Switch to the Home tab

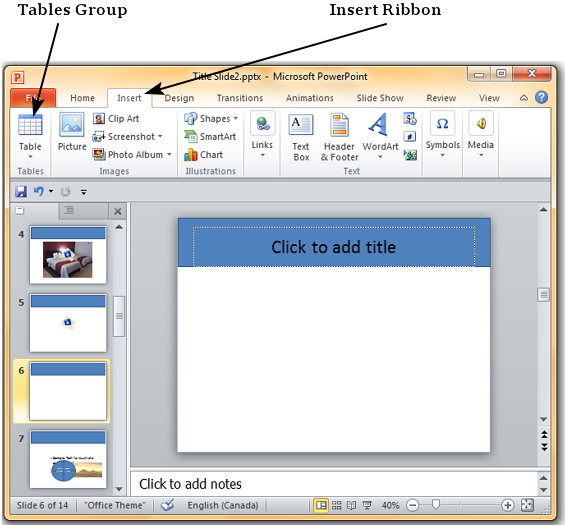[82, 98]
